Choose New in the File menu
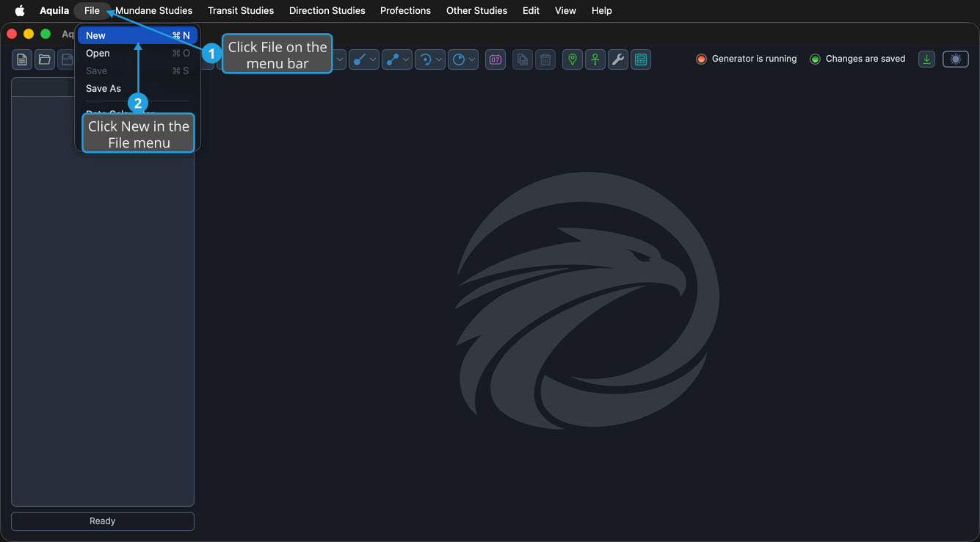 [x=137, y=35]
